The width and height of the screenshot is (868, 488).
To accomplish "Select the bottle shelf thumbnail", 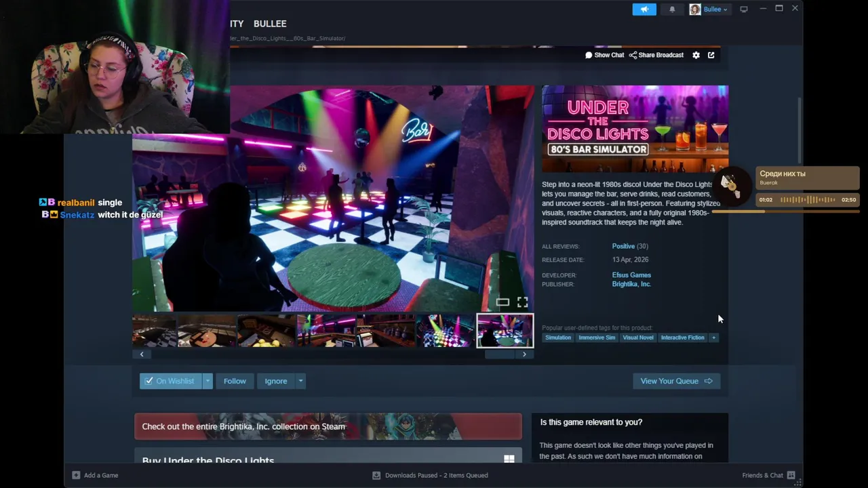I will pos(386,331).
